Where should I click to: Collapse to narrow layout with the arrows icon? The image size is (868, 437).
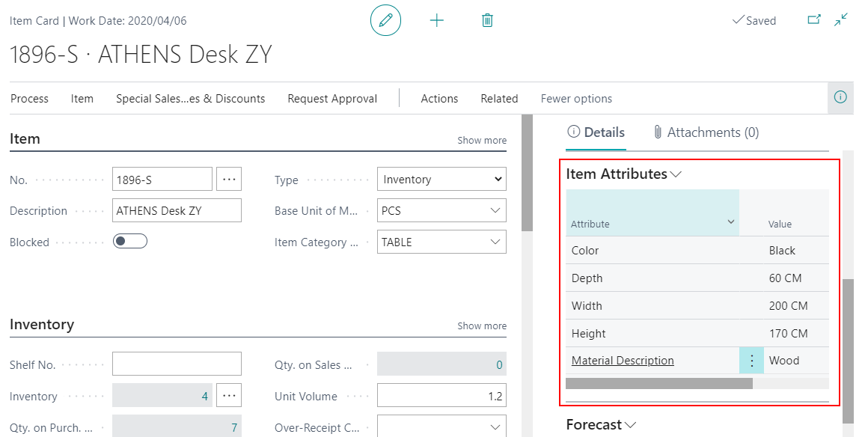[x=840, y=20]
